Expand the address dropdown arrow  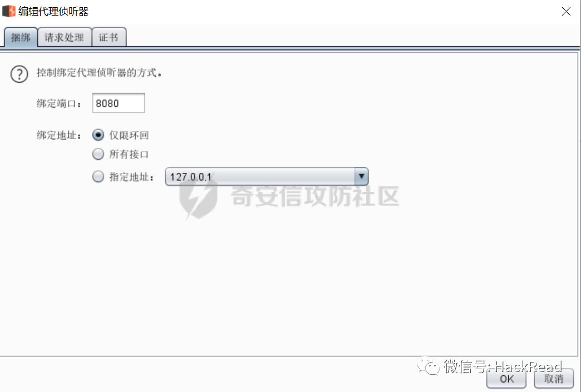(x=361, y=177)
